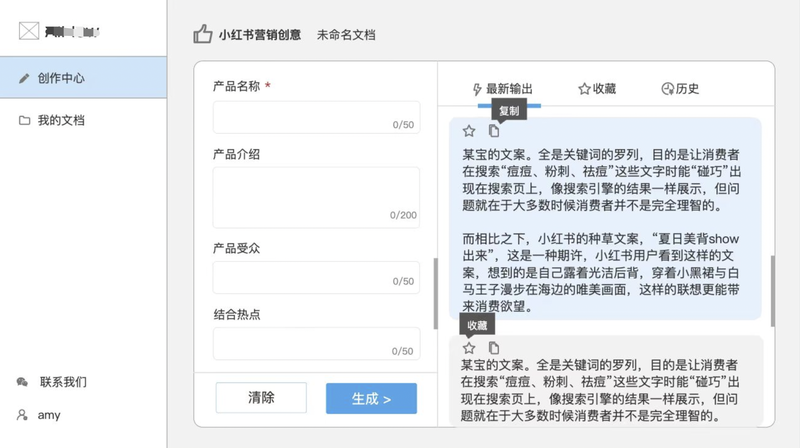Screen dimensions: 800x448
Task: Open 联系我们 link in sidebar
Action: (x=63, y=382)
